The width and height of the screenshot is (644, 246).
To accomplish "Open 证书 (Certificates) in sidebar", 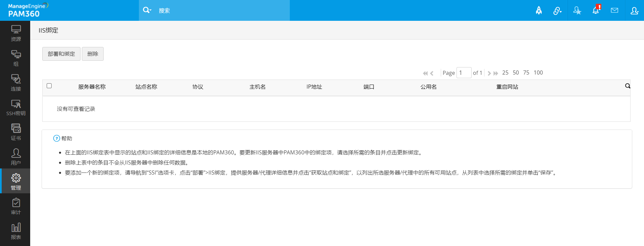I will pos(16,132).
